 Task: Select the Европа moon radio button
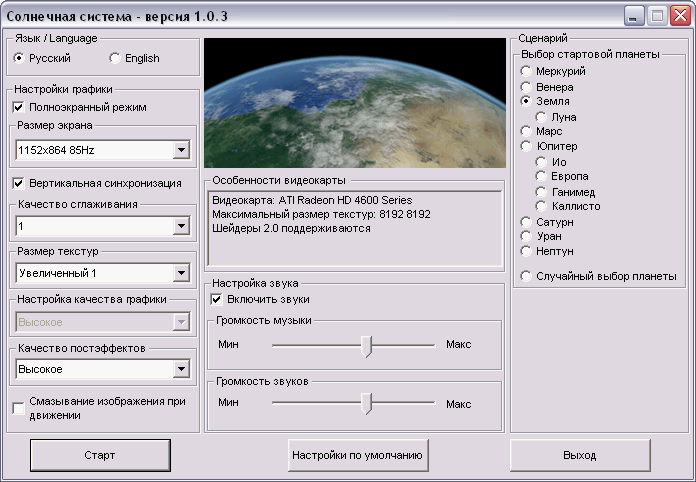click(x=541, y=176)
